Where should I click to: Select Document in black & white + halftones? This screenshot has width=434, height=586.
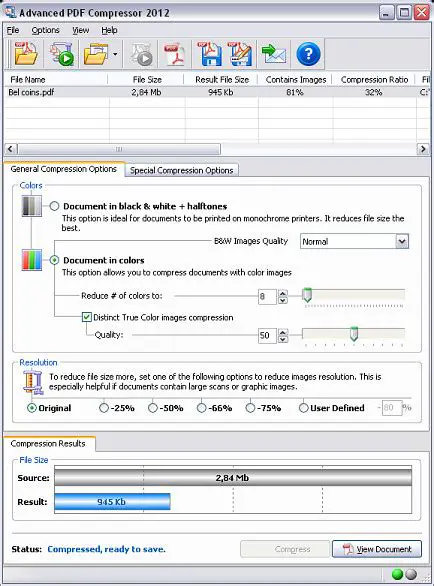tap(54, 206)
